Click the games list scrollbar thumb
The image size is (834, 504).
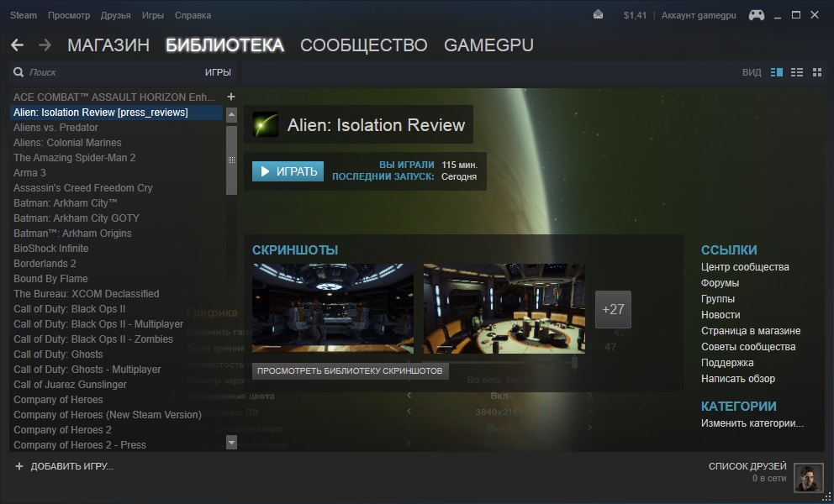point(231,160)
